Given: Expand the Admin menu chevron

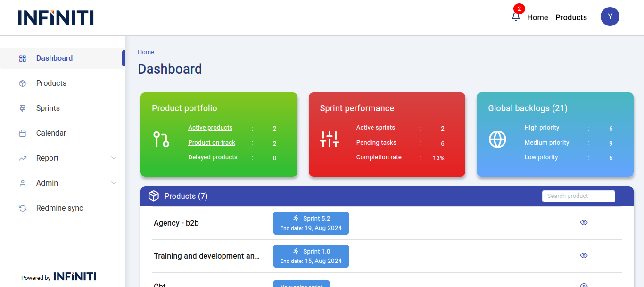Looking at the screenshot, I should tap(114, 183).
